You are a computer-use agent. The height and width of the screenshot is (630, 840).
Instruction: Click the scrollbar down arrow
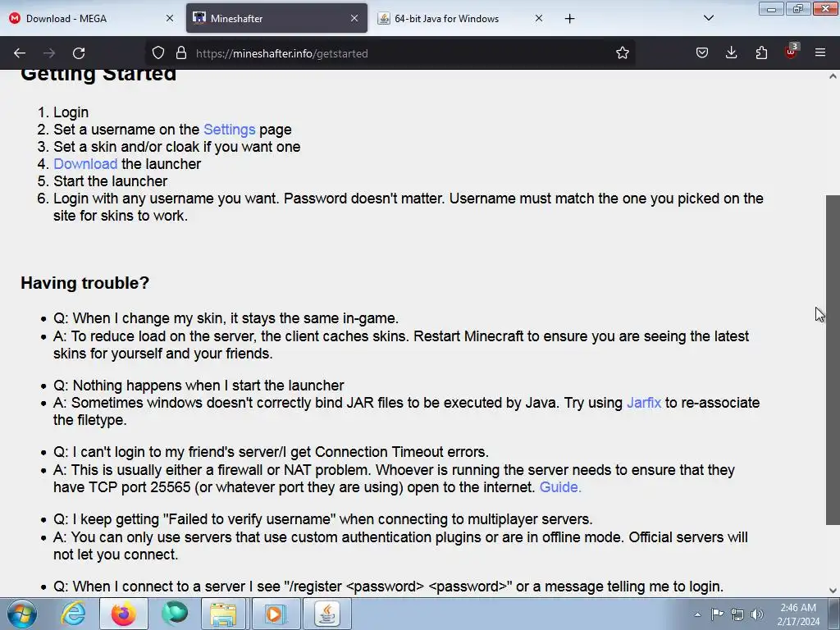(x=833, y=591)
